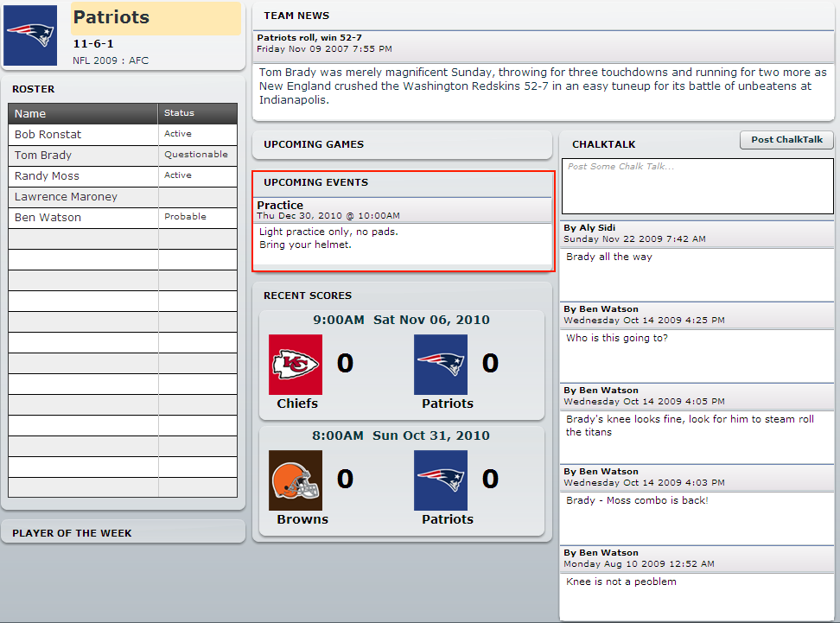Click the 11-6-1 team record
This screenshot has height=623, width=840.
pos(93,44)
